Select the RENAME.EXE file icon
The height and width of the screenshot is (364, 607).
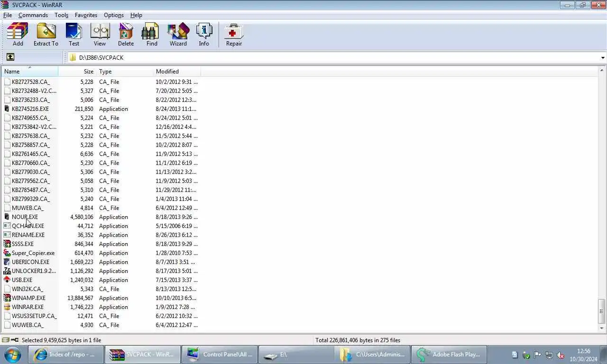click(x=7, y=235)
